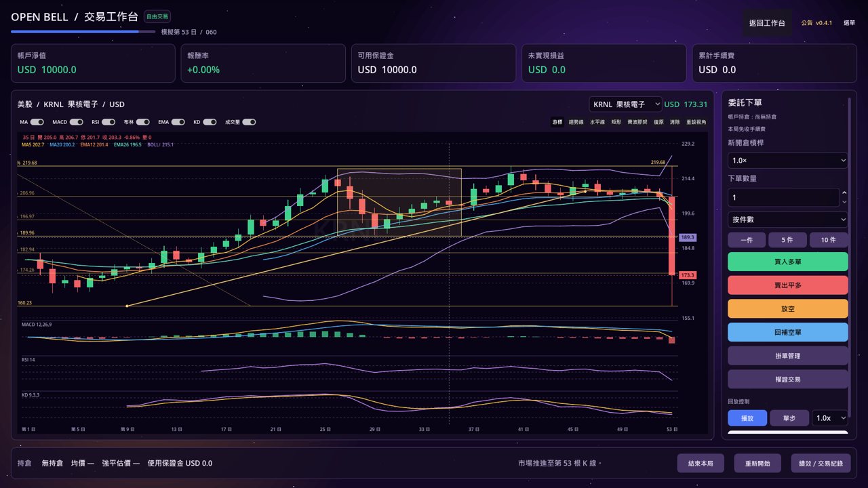Image resolution: width=868 pixels, height=488 pixels.
Task: Select the 游標 cursor drawing tool
Action: pyautogui.click(x=557, y=122)
